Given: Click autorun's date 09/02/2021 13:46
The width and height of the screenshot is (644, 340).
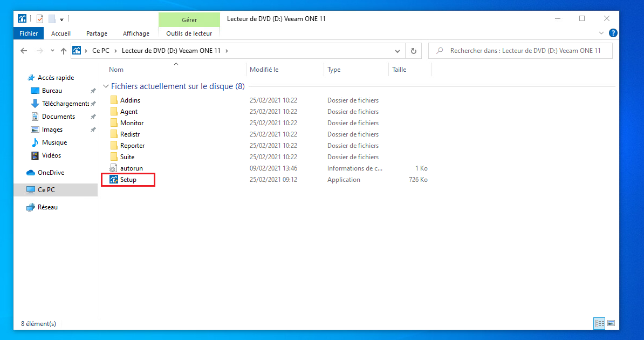Looking at the screenshot, I should coord(273,168).
